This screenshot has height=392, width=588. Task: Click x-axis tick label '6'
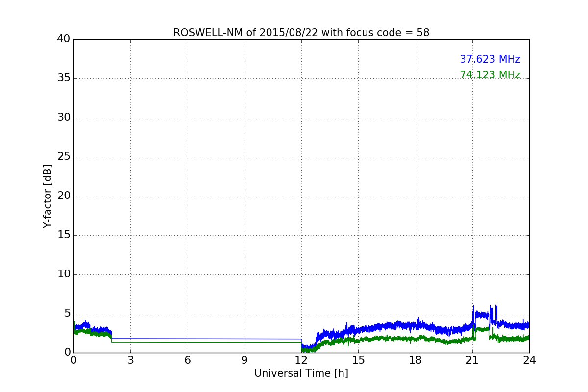tap(188, 360)
